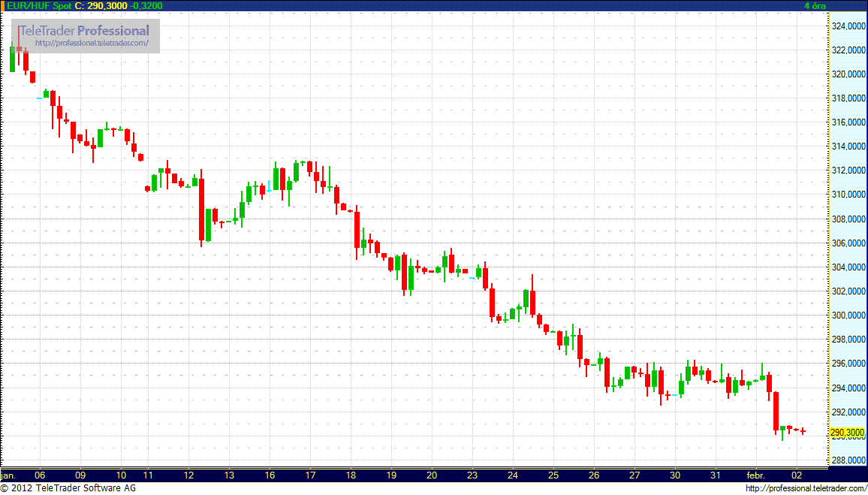Click the 292,0000 price axis label
The image size is (868, 495).
click(848, 412)
